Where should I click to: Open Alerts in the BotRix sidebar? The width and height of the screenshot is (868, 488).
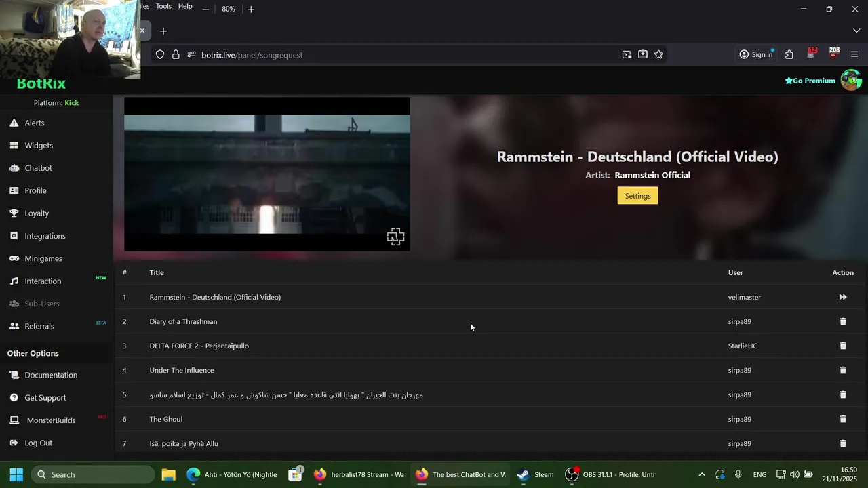[35, 123]
